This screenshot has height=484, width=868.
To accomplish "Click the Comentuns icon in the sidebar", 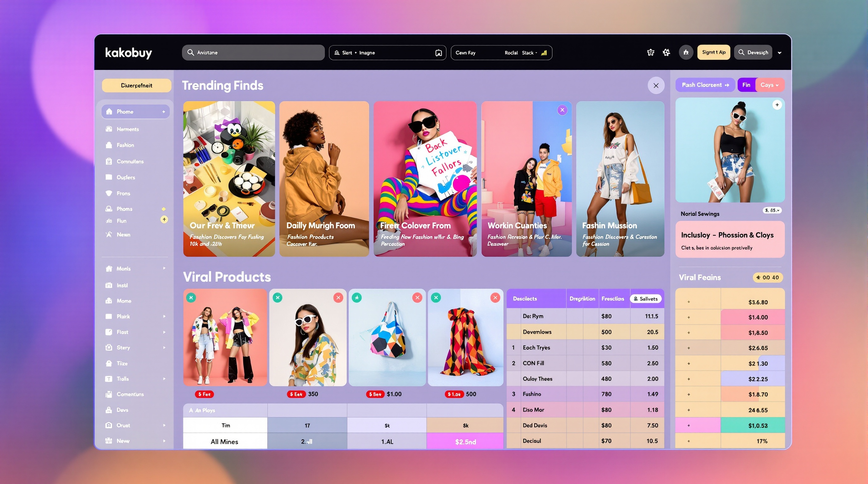I will [109, 394].
